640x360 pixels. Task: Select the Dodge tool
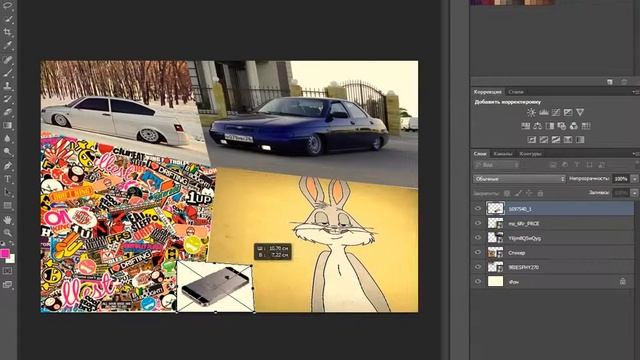(x=7, y=152)
